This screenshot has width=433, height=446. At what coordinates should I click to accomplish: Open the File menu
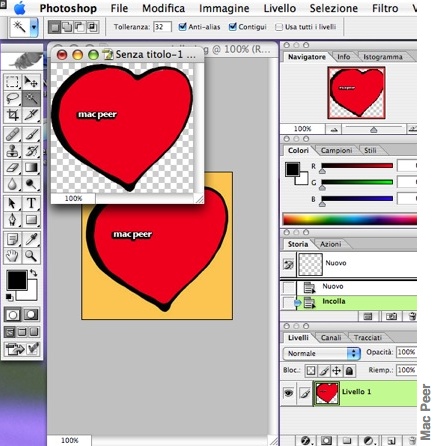pyautogui.click(x=119, y=8)
